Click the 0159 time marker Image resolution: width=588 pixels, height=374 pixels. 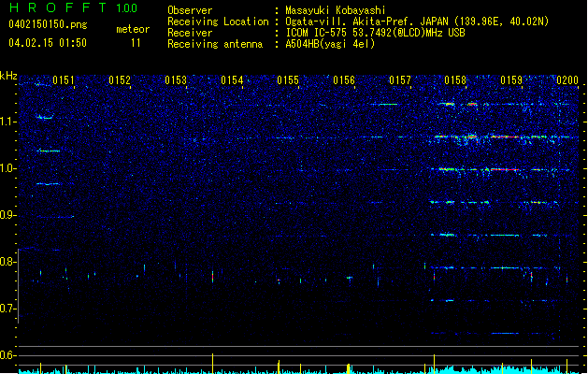pyautogui.click(x=511, y=80)
